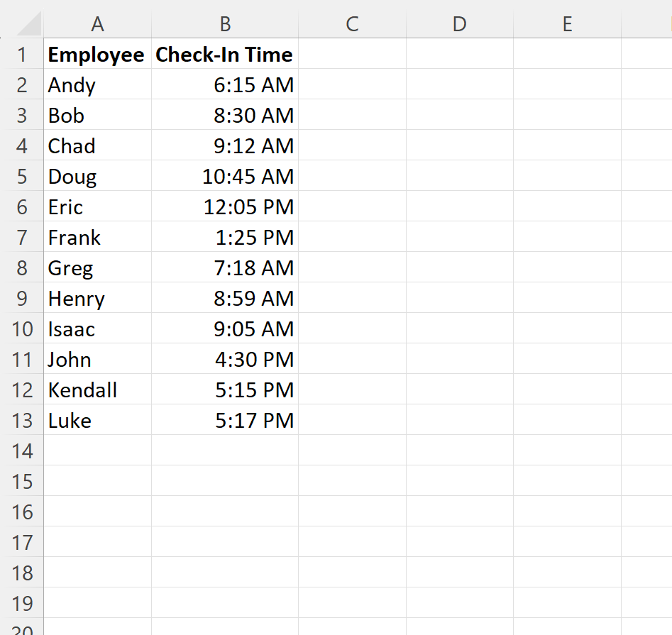Select the 12:05 PM cell
This screenshot has width=672, height=635.
tap(225, 206)
